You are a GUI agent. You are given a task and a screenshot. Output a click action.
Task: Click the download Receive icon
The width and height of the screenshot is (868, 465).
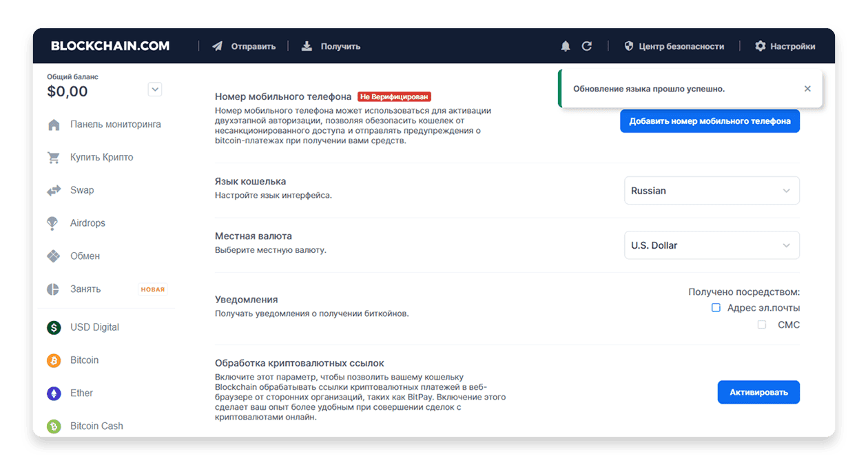pyautogui.click(x=307, y=46)
